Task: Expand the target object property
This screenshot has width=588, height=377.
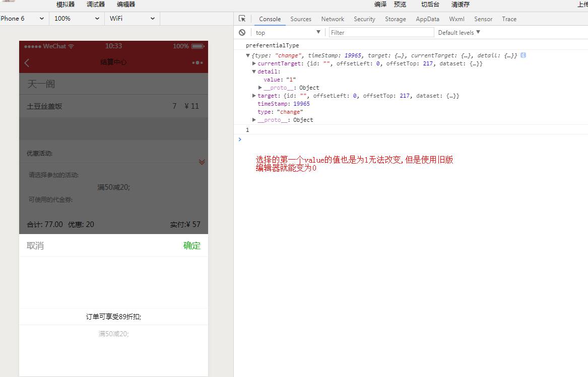Action: tap(254, 96)
